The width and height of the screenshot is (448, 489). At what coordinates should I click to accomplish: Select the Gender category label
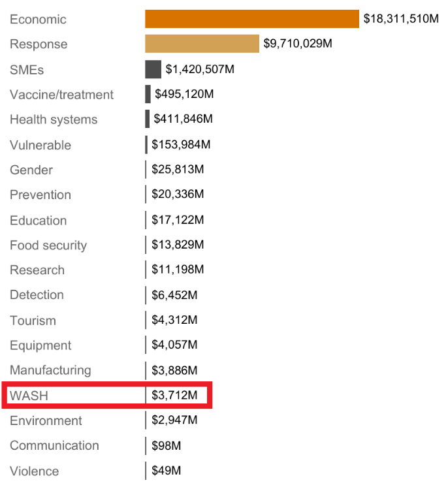click(x=31, y=170)
